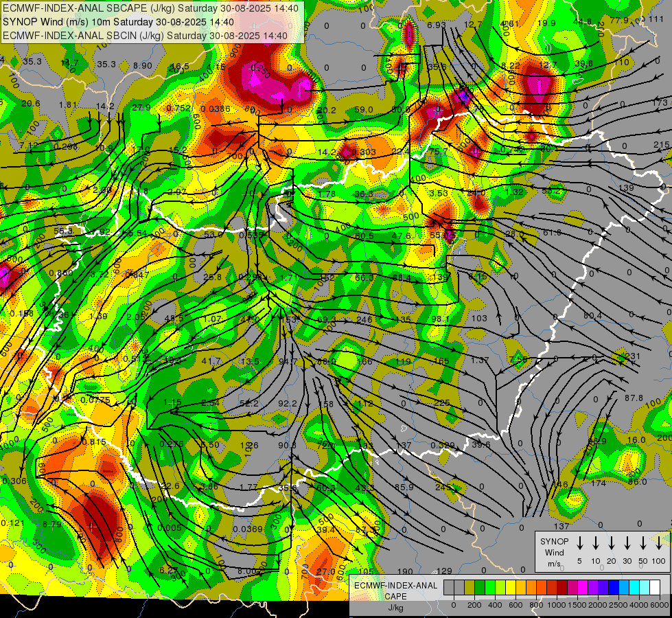The width and height of the screenshot is (672, 618).
Task: Click the 30 m/s wind arrow in legend
Action: [x=627, y=543]
